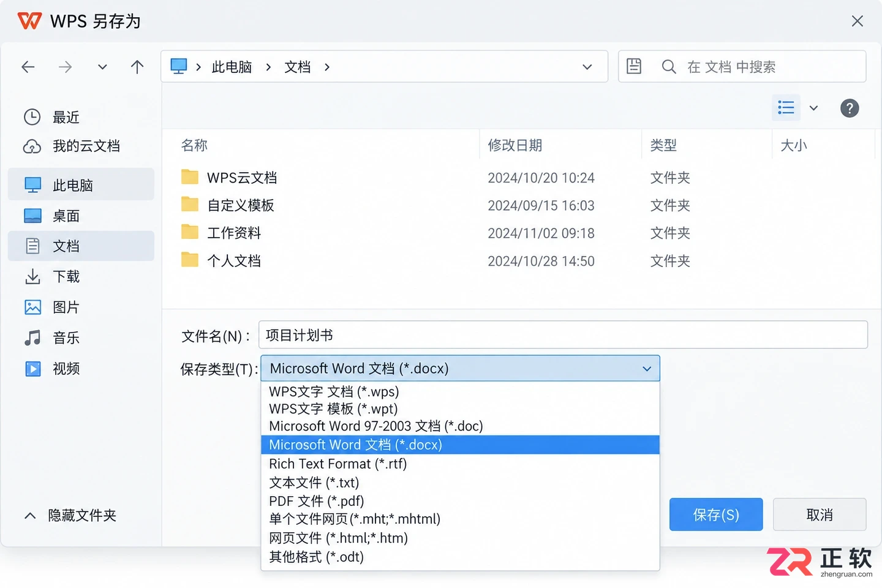Click the date 2024/11/02 09:18
The height and width of the screenshot is (588, 882).
coord(541,233)
